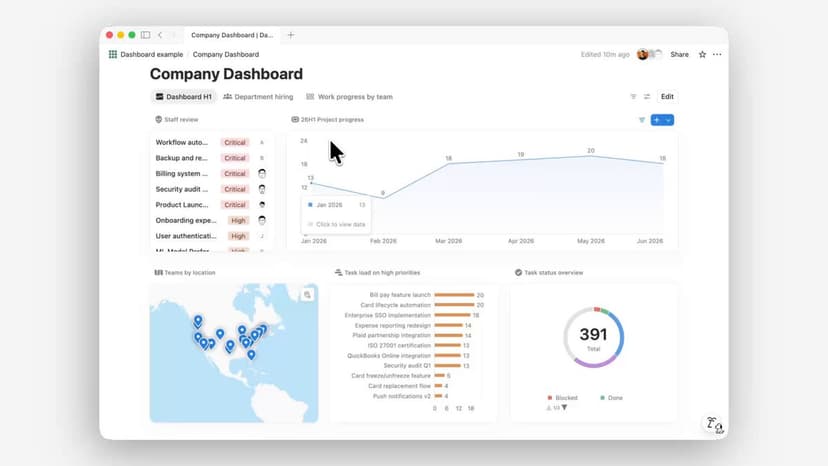Screen dimensions: 828x466
Task: Click High tag on Onboarding experience row
Action: 238,220
